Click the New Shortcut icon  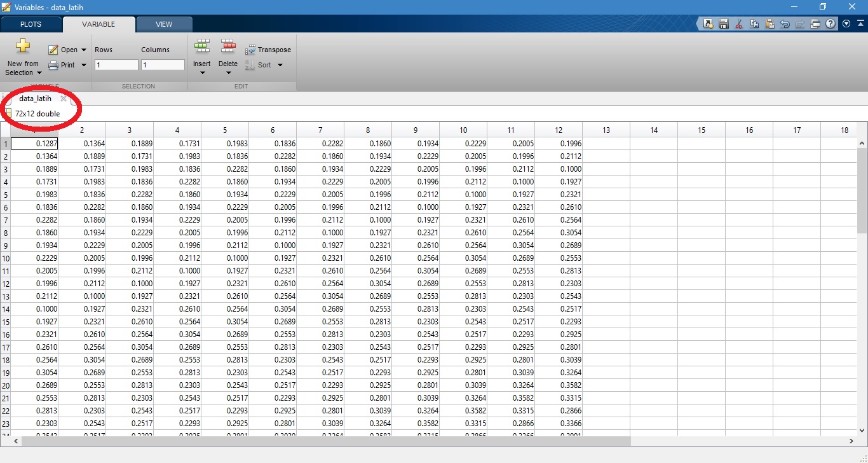click(x=709, y=24)
